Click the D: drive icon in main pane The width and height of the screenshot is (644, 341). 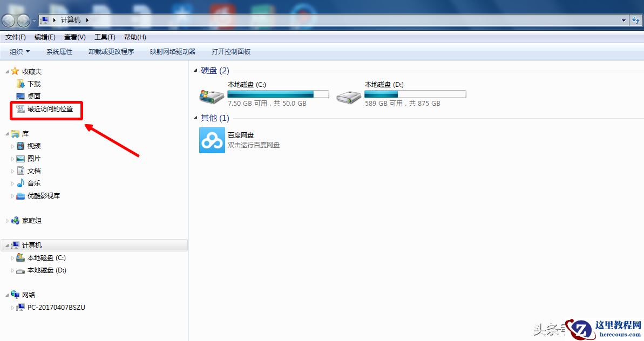[x=349, y=96]
